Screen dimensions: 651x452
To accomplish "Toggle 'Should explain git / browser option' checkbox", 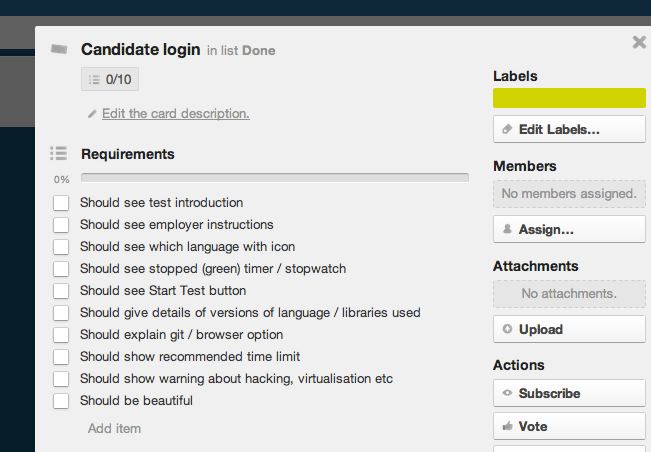I will 61,335.
